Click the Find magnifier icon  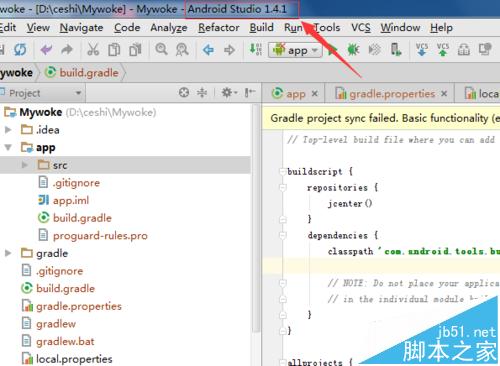click(161, 50)
